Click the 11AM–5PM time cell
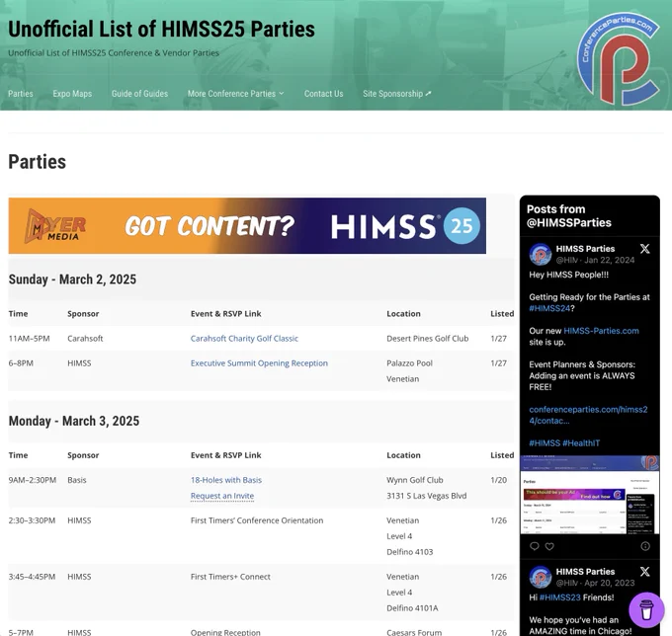The width and height of the screenshot is (672, 636). pyautogui.click(x=29, y=339)
